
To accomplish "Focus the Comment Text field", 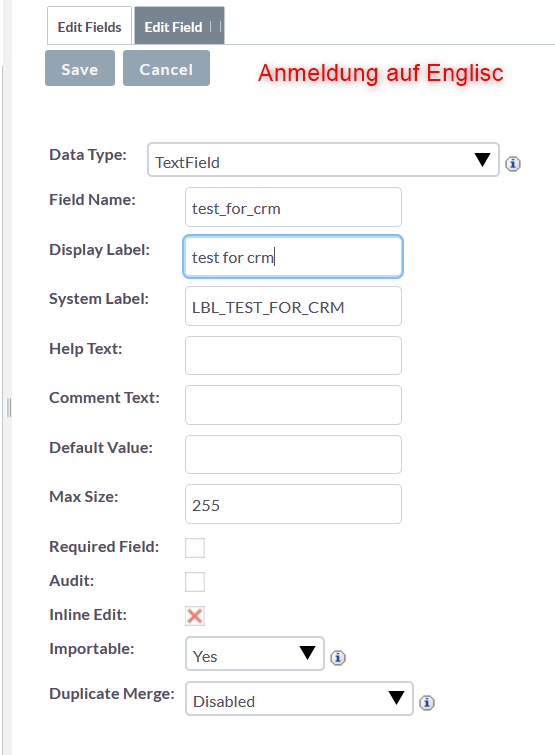I will pyautogui.click(x=293, y=405).
